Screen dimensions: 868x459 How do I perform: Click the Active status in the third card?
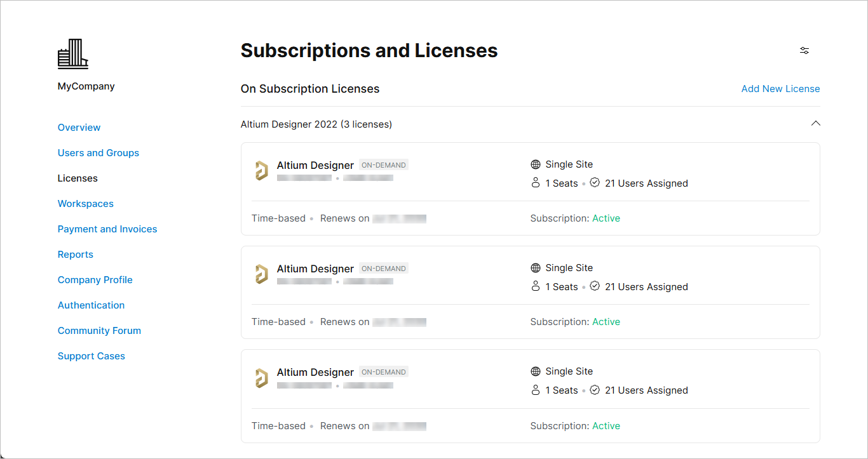(606, 426)
